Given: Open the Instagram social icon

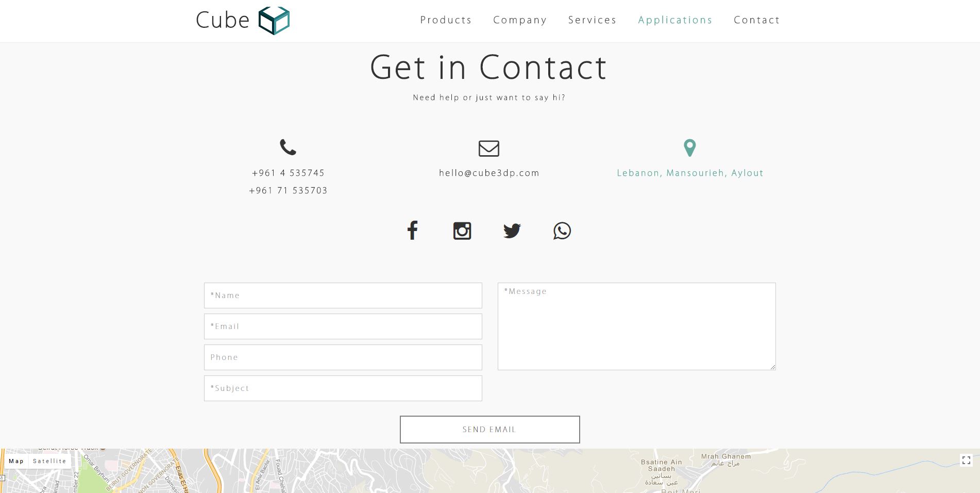Looking at the screenshot, I should tap(462, 231).
